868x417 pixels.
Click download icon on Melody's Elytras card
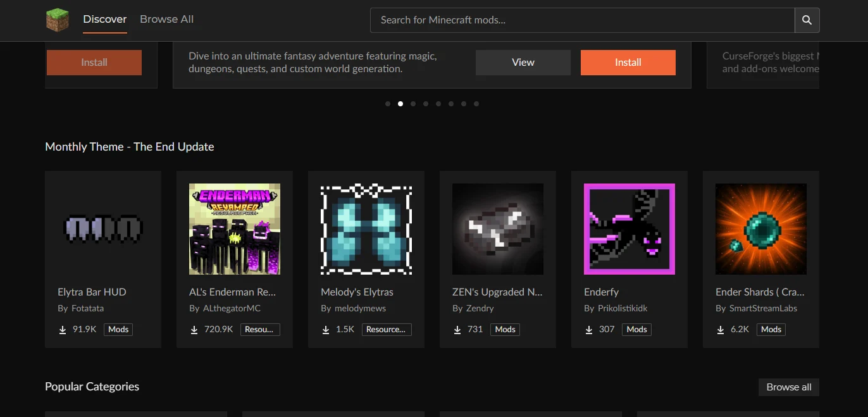[326, 330]
